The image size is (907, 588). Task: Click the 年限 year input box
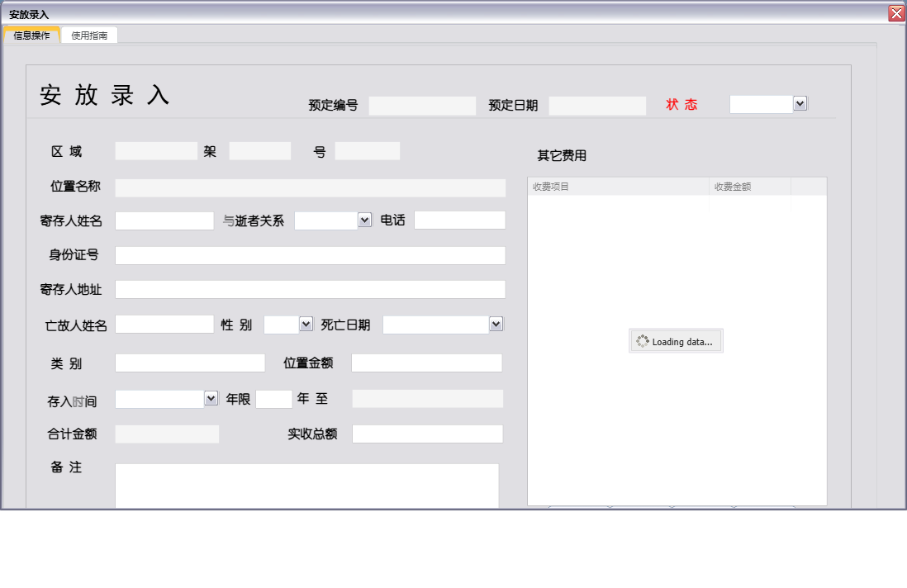tap(273, 399)
